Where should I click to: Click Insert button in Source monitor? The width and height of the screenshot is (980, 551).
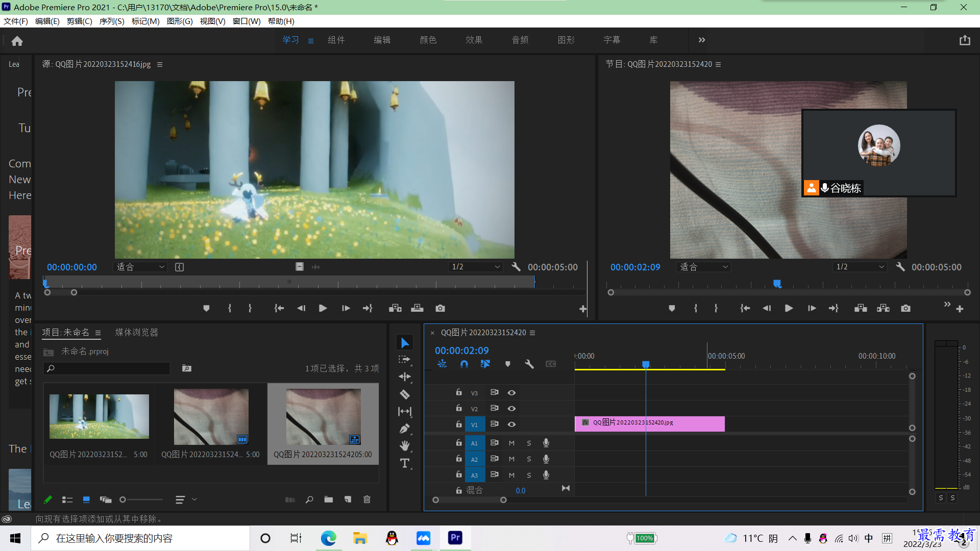coord(395,308)
